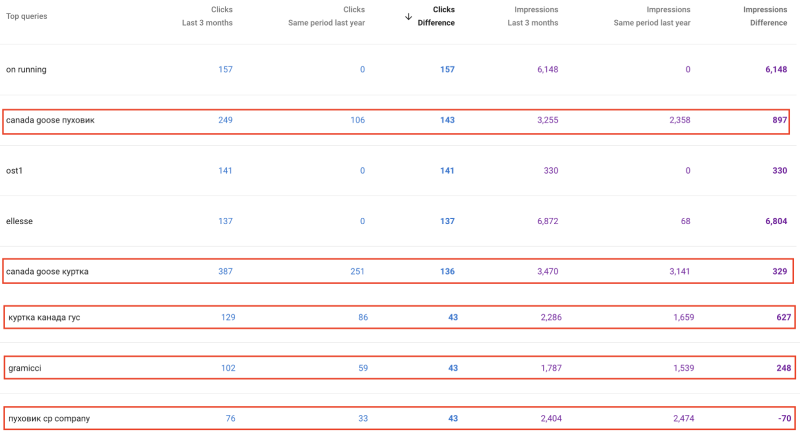Screen dimensions: 800x437
Task: Open the 'on running' query row
Action: (27, 69)
